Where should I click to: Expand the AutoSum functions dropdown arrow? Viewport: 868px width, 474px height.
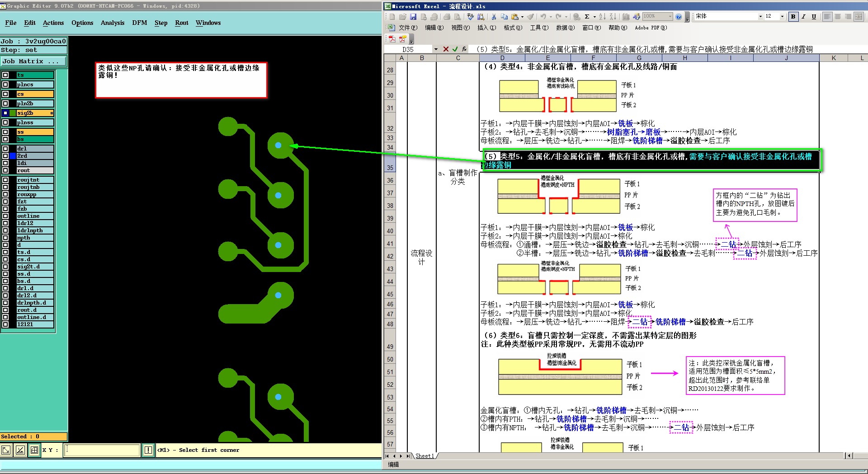click(594, 17)
